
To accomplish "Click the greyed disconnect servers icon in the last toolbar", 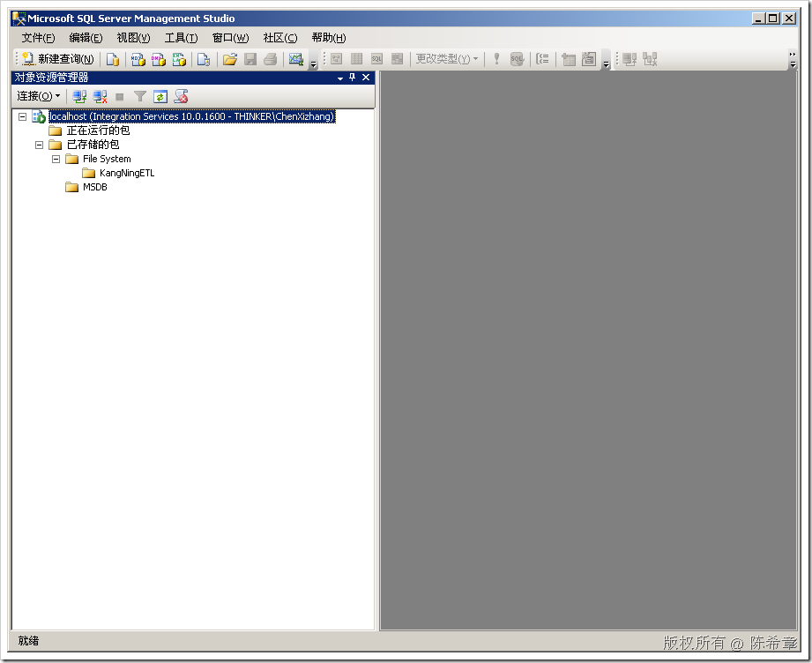I will [650, 59].
